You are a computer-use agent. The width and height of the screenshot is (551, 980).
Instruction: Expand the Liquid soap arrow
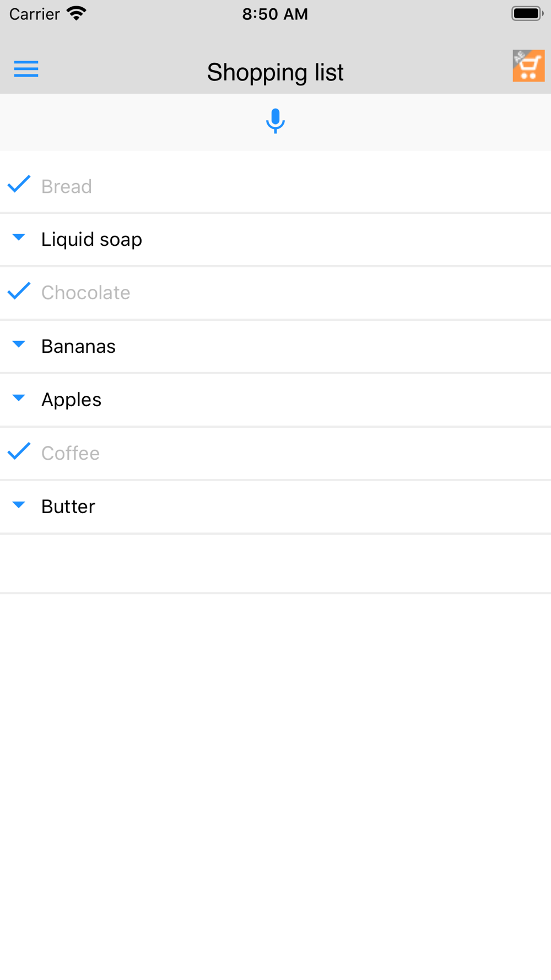tap(19, 238)
